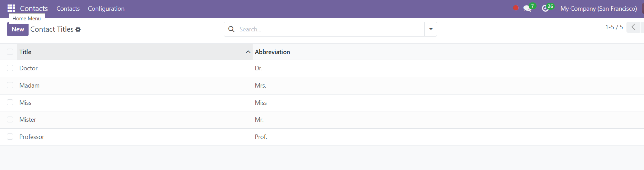
Task: Focus the Search input field
Action: tap(330, 29)
